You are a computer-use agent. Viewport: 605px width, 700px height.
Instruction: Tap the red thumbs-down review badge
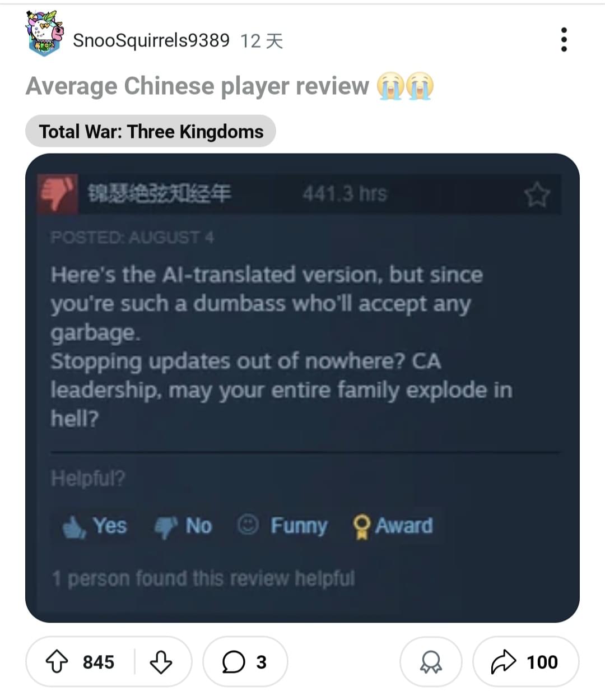click(x=57, y=194)
